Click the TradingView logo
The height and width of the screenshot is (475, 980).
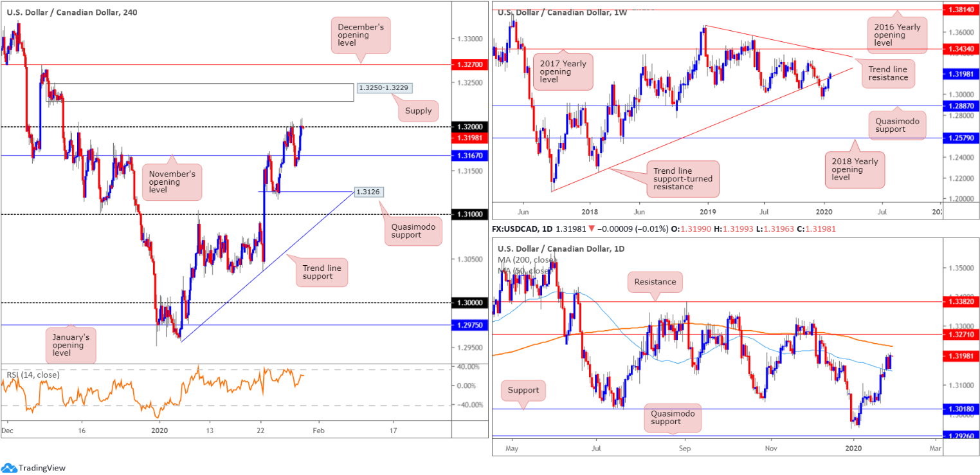34,468
